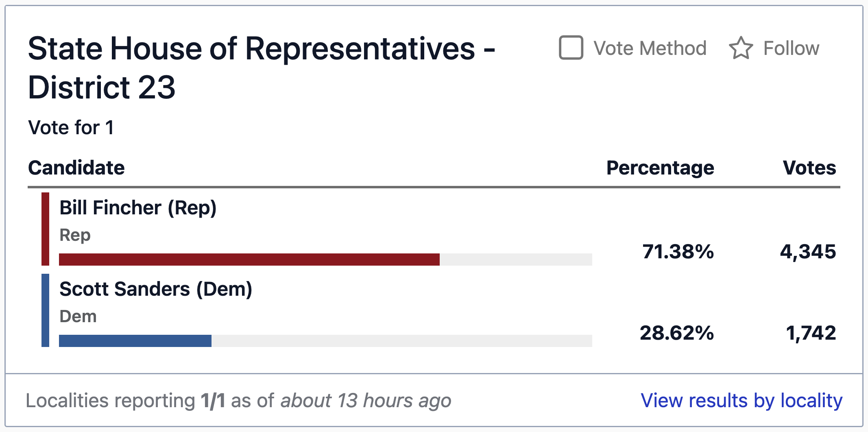Click the Vote Method label
Screen dimensions: 868x432
[650, 48]
